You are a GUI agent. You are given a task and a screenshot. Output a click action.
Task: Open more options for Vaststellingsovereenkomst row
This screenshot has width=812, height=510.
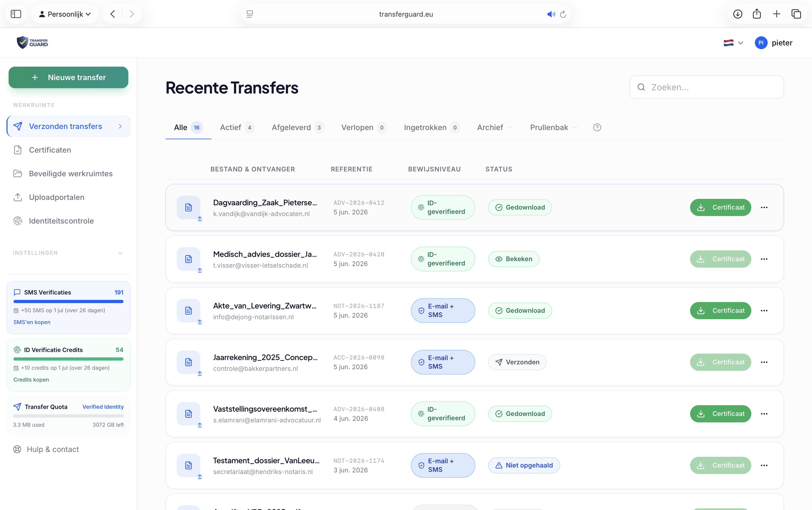coord(764,414)
